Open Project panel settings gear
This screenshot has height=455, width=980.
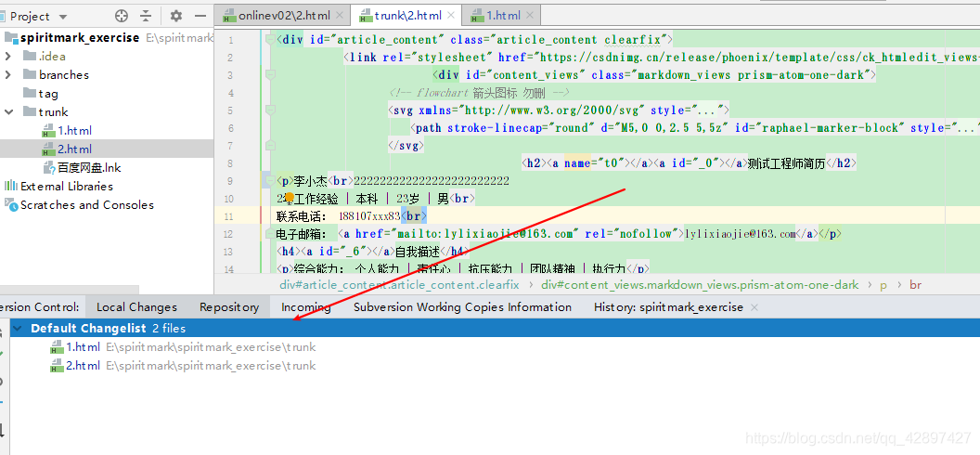(176, 17)
